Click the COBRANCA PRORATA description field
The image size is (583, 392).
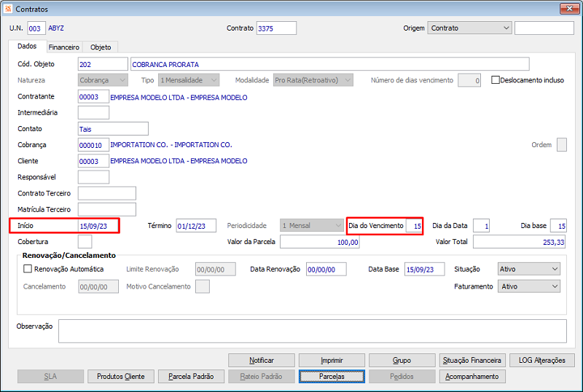coord(330,64)
